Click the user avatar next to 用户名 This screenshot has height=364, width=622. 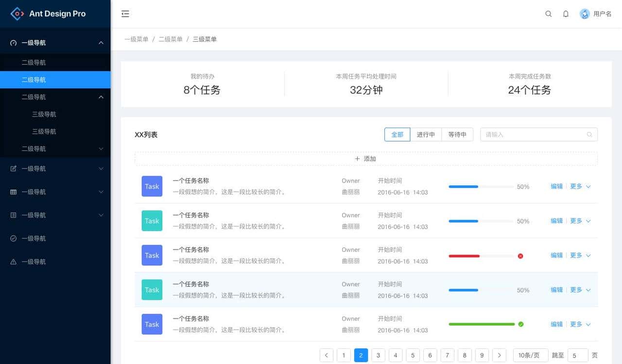point(584,14)
